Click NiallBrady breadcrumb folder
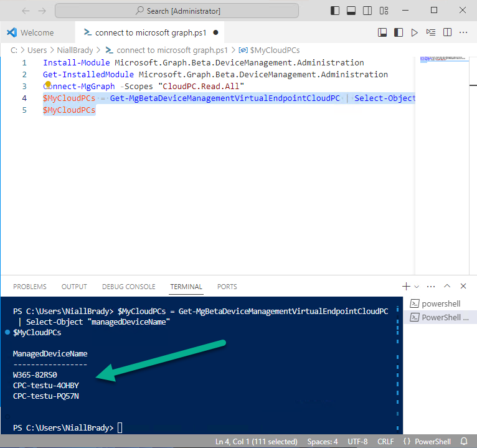 click(x=75, y=50)
